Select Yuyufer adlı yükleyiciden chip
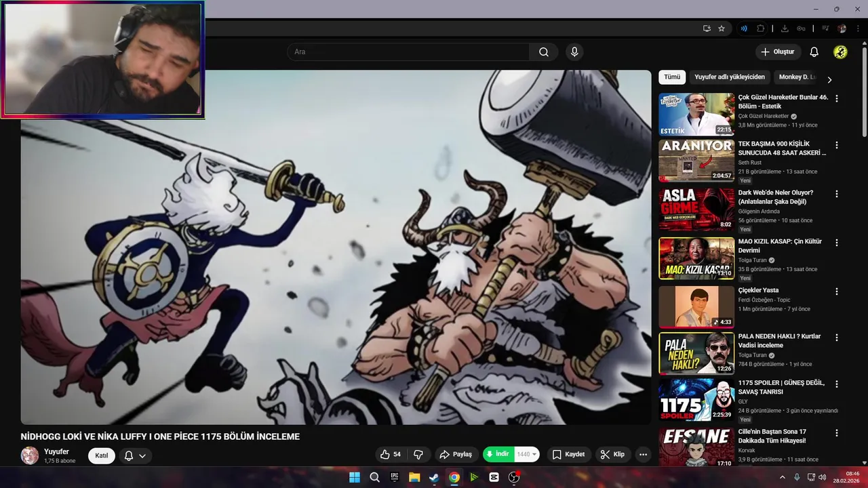This screenshot has height=488, width=868. coord(730,77)
